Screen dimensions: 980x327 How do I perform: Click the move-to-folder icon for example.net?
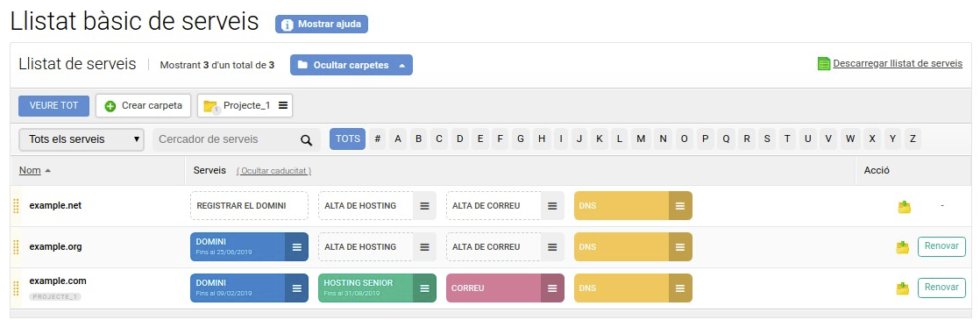pyautogui.click(x=903, y=206)
